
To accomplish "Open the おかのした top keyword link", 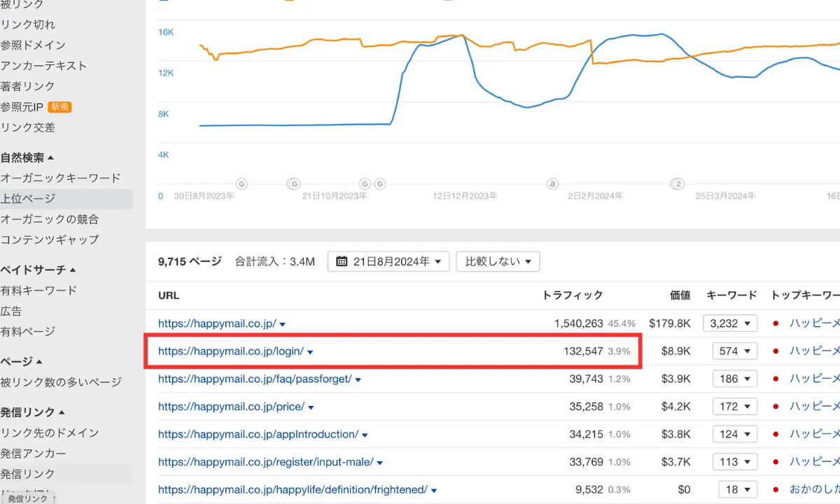I will [815, 490].
